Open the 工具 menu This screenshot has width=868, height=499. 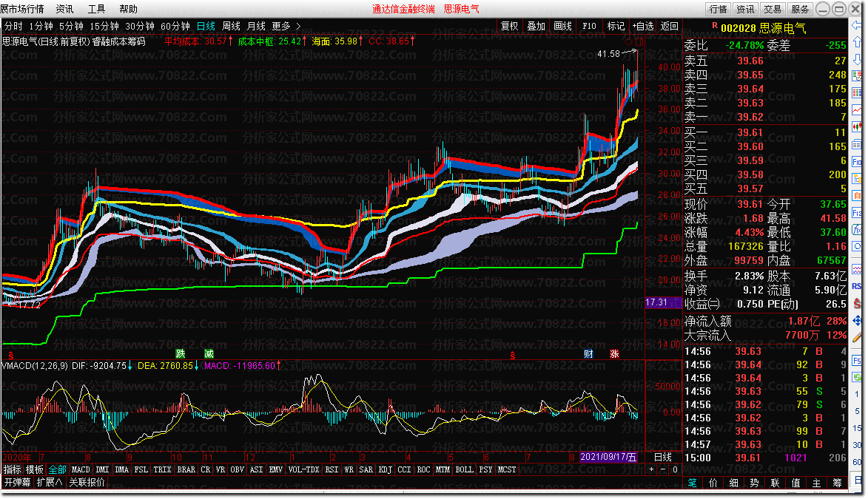(x=96, y=9)
